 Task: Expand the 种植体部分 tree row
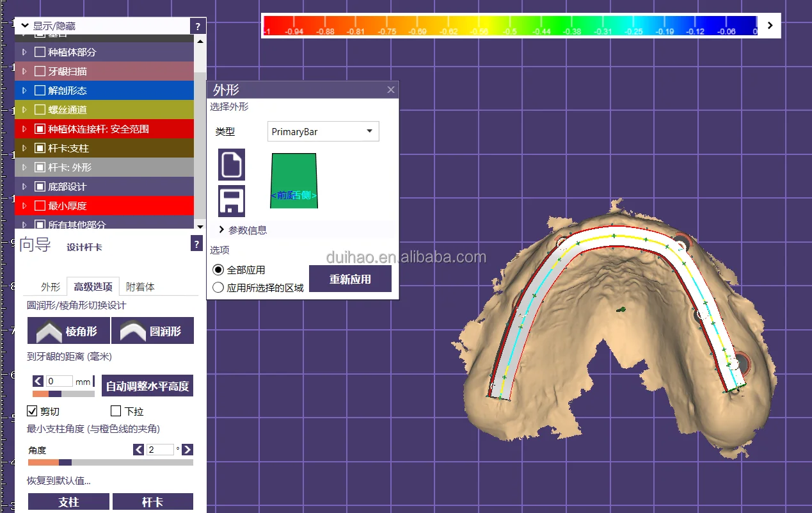[x=25, y=52]
